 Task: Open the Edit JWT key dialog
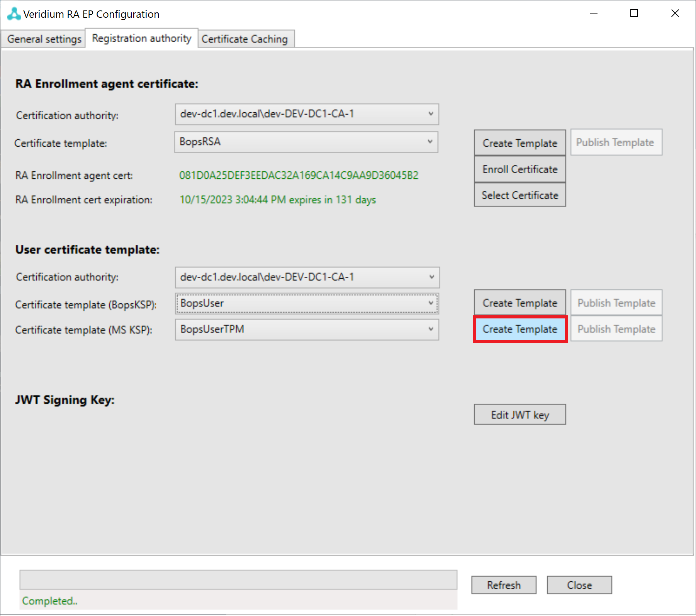pyautogui.click(x=519, y=415)
